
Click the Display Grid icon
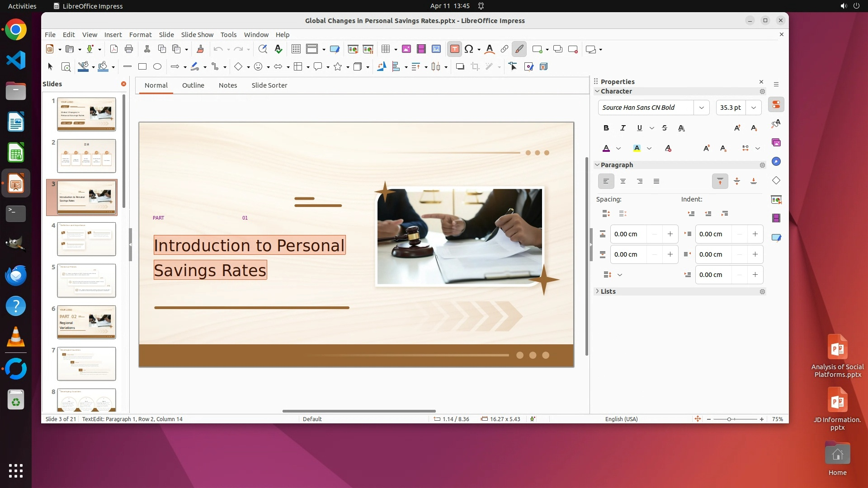(x=296, y=49)
